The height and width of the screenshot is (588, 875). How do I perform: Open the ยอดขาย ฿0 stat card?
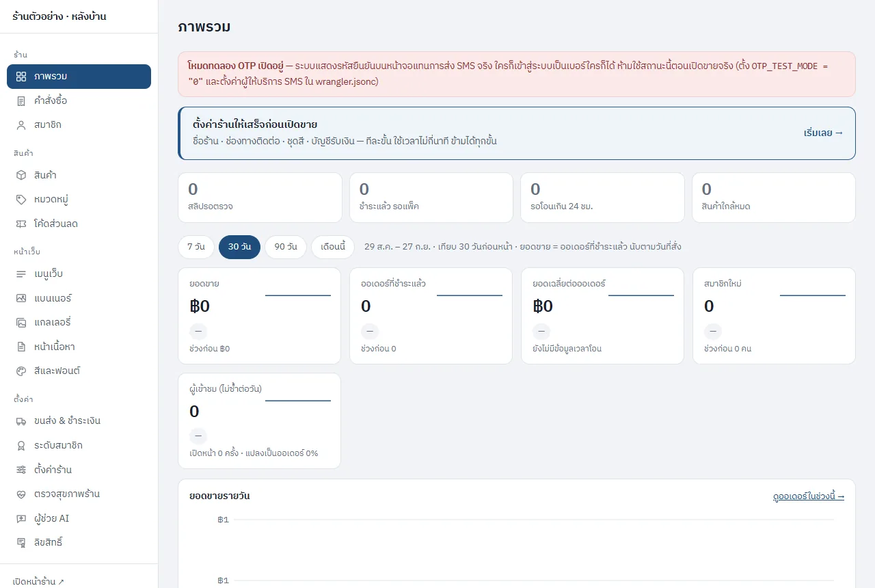[259, 316]
